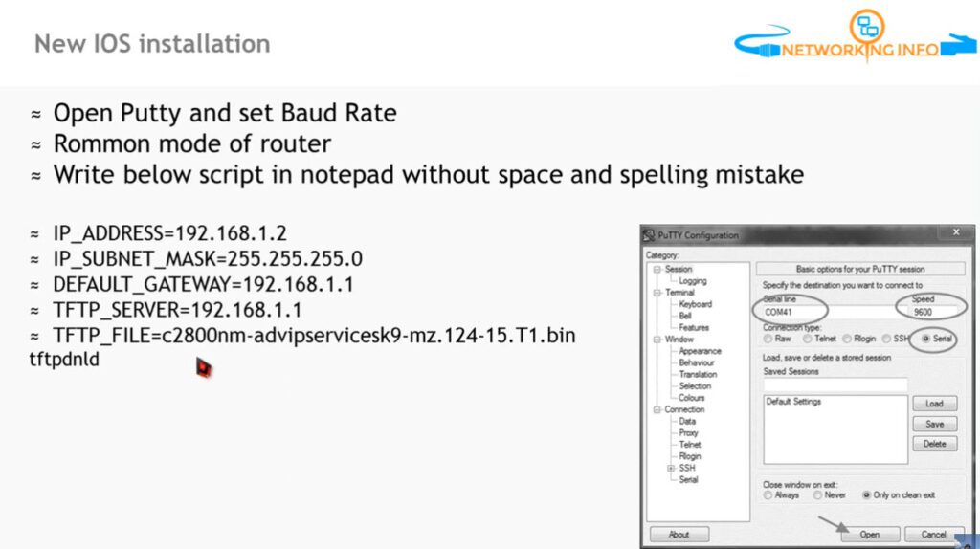This screenshot has width=980, height=549.
Task: Select the Telnet connection type option
Action: (807, 339)
